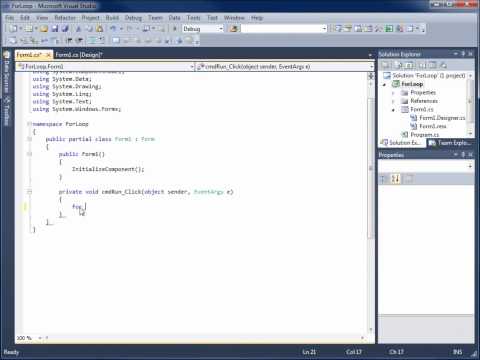Click the View Designer icon in Solution Explorer

click(x=432, y=65)
